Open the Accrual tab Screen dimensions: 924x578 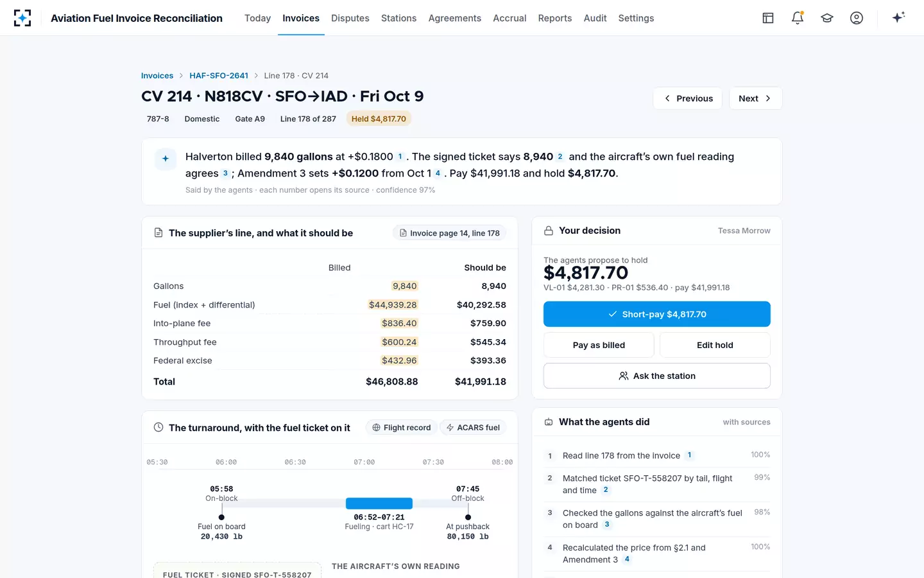[509, 18]
